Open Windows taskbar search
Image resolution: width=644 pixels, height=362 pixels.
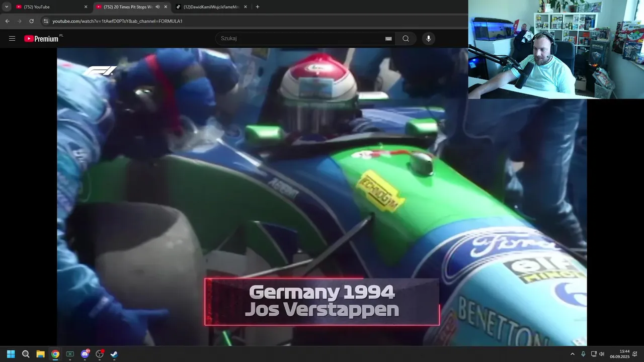point(26,354)
